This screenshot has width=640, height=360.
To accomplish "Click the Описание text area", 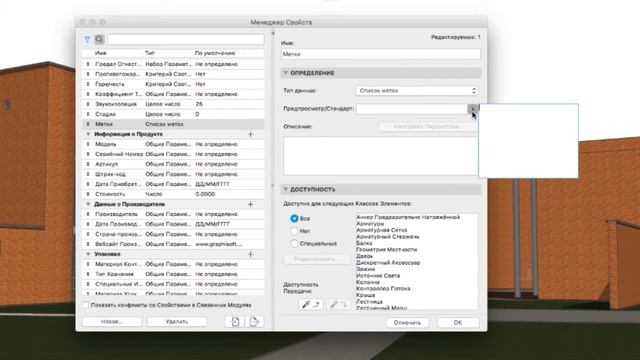I will tap(380, 156).
